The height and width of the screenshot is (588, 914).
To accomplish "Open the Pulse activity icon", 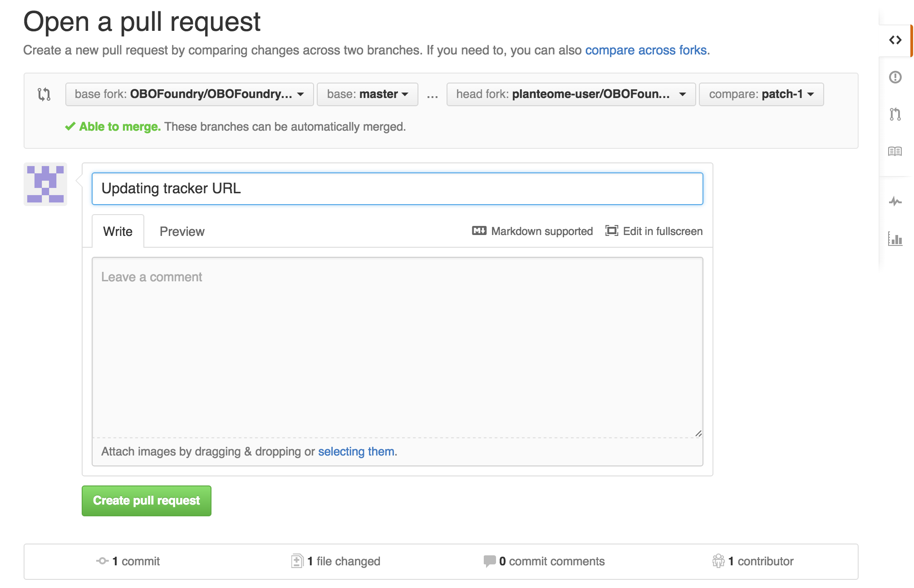I will tap(895, 201).
